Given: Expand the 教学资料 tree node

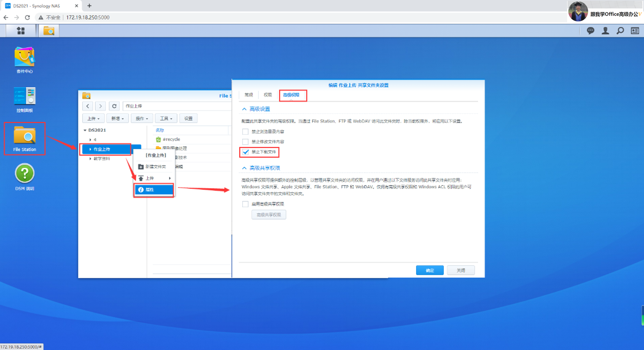Looking at the screenshot, I should 90,159.
